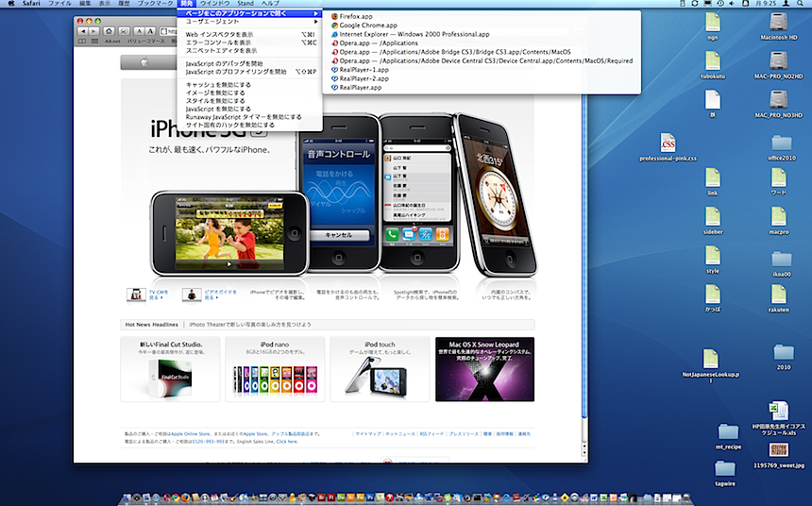Choose Web インスペクタを表示
The image size is (812, 506).
pos(249,34)
